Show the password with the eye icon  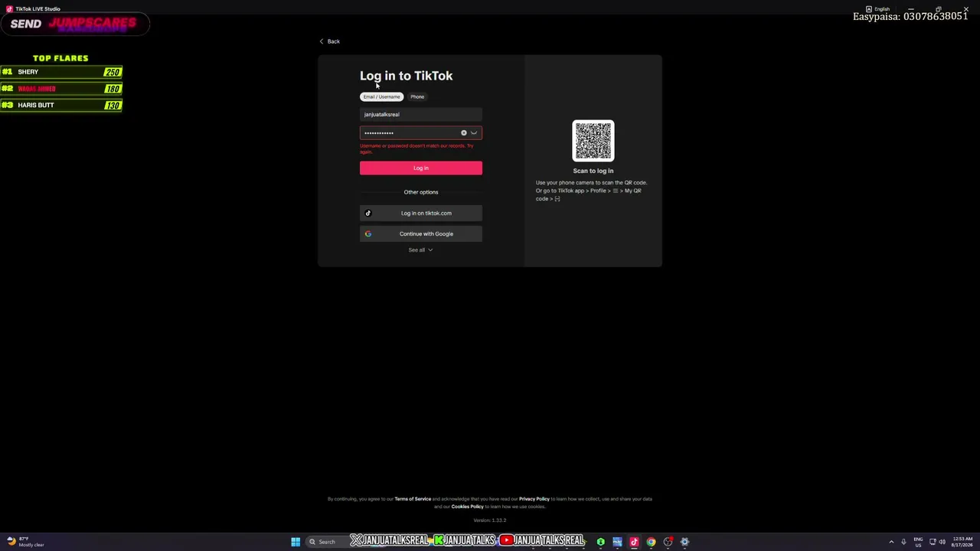click(474, 133)
